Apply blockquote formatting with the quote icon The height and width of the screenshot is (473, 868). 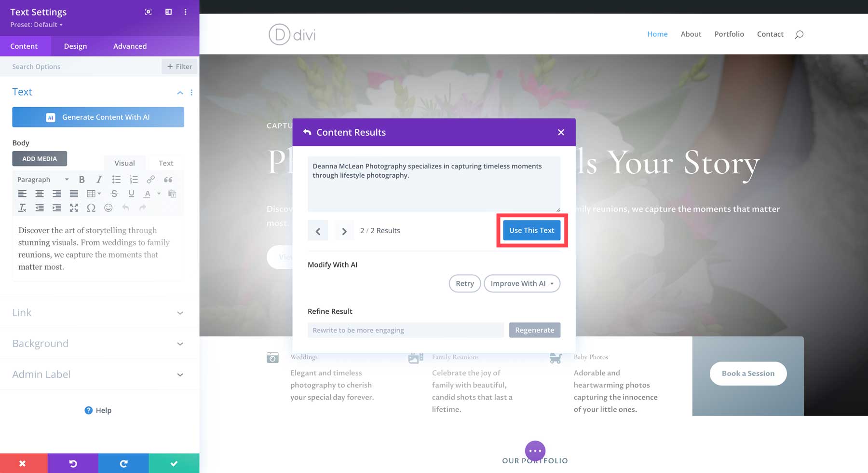click(168, 179)
